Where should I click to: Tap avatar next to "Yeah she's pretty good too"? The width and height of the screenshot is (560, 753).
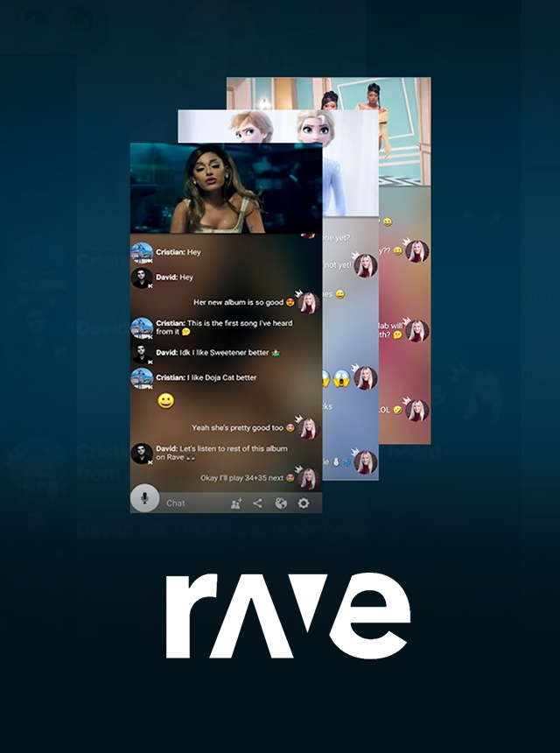coord(309,428)
